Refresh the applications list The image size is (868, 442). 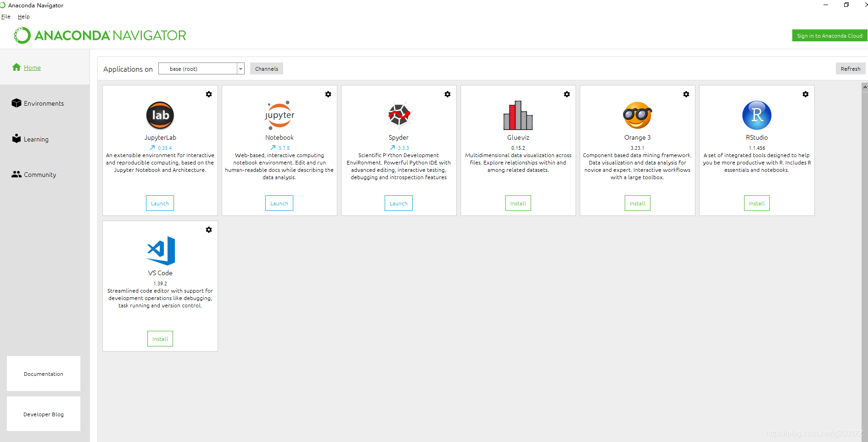tap(851, 68)
